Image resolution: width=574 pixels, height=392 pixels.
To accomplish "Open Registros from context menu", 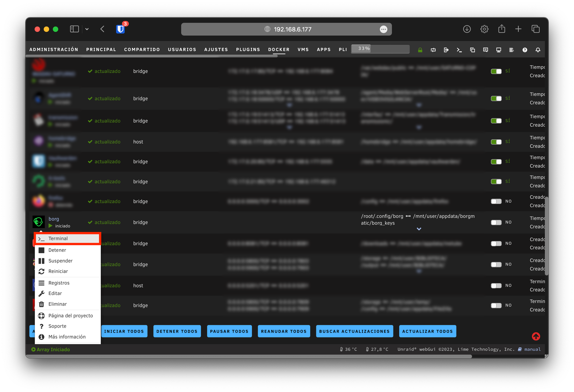I will (68, 283).
